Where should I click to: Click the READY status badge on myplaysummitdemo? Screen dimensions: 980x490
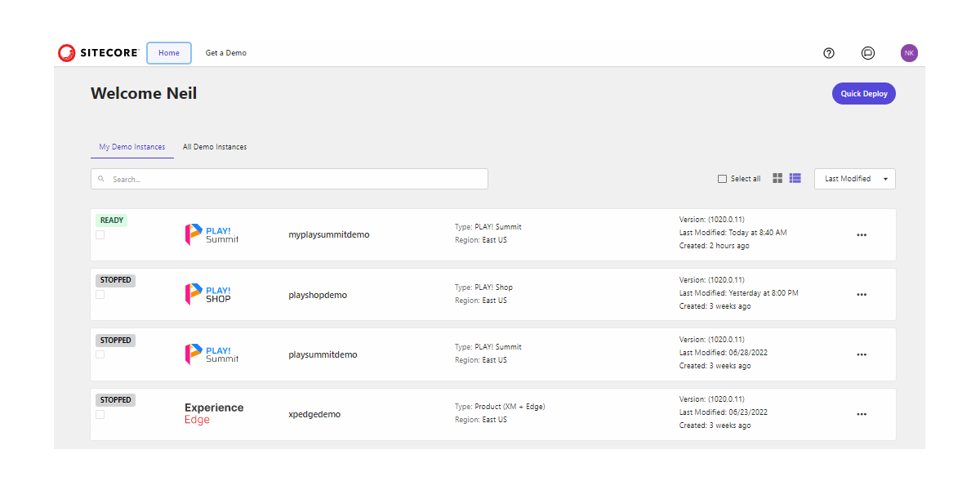[x=111, y=220]
